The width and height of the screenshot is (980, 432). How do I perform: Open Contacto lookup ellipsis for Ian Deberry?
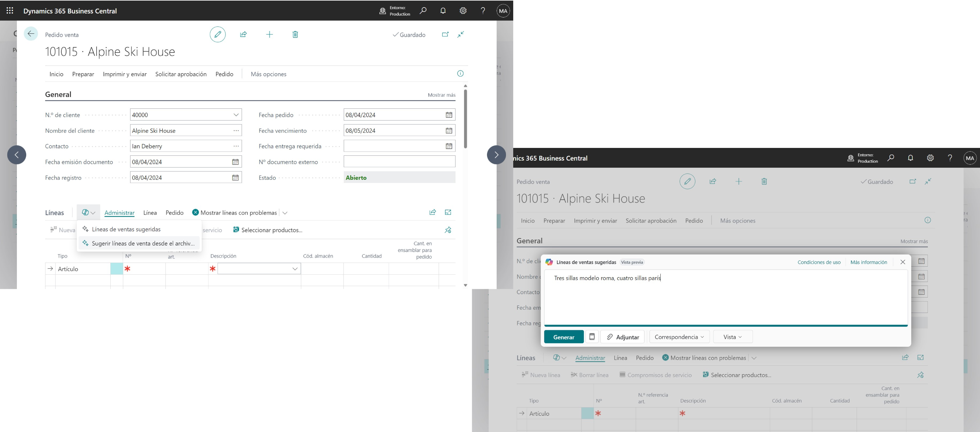coord(236,146)
